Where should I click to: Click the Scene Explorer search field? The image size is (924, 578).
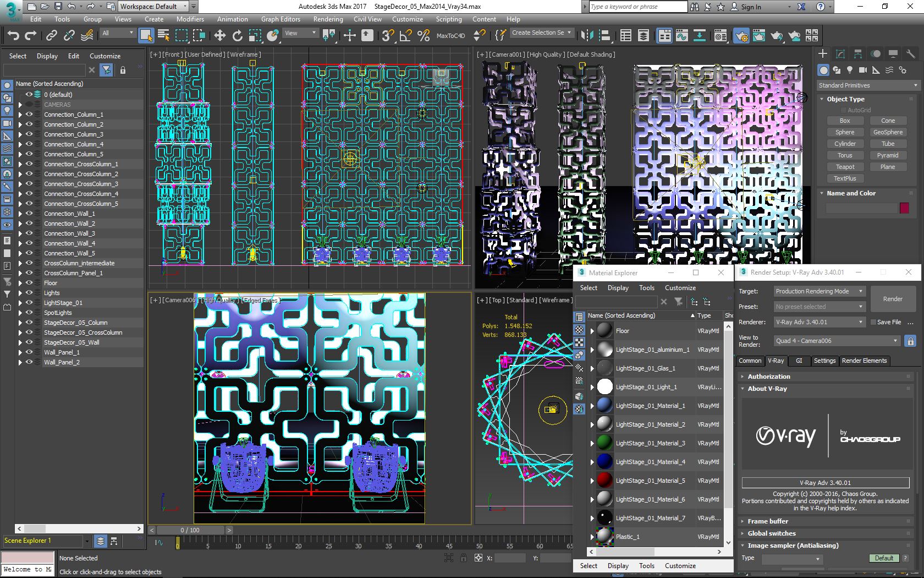click(x=44, y=70)
